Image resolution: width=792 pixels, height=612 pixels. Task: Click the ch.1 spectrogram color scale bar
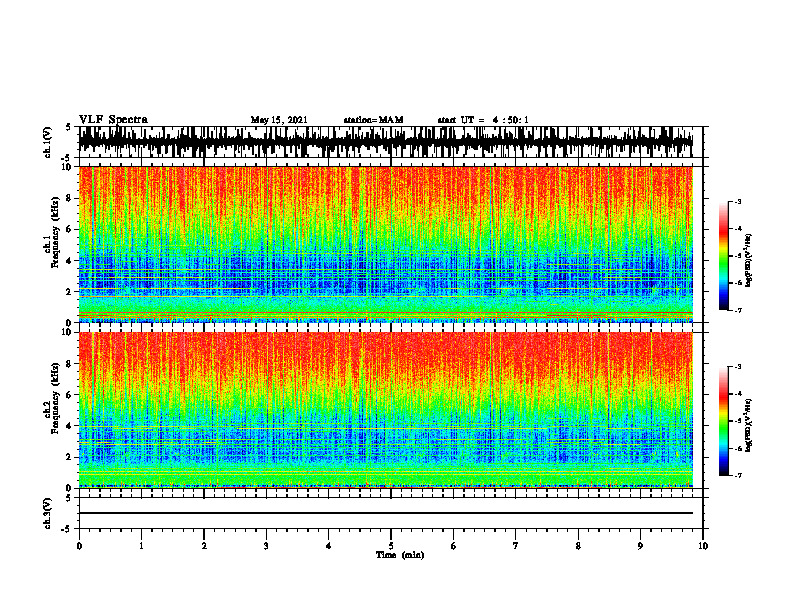[x=724, y=256]
